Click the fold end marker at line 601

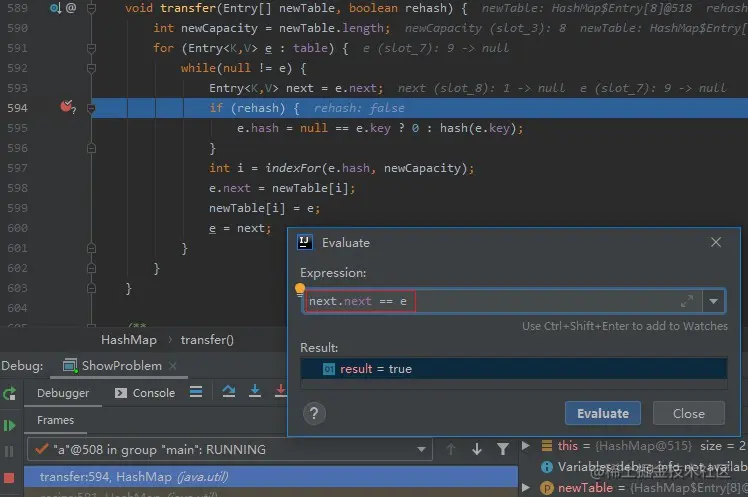[x=92, y=248]
